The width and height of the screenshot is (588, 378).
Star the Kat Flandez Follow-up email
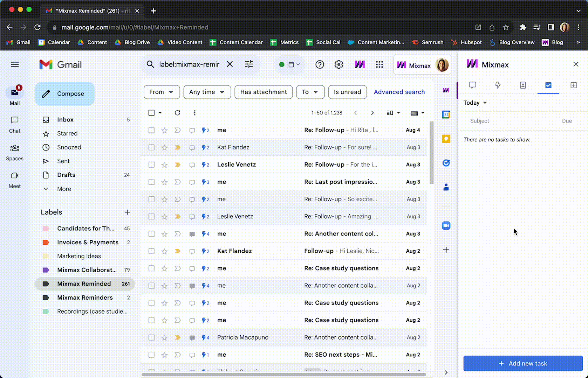point(164,251)
